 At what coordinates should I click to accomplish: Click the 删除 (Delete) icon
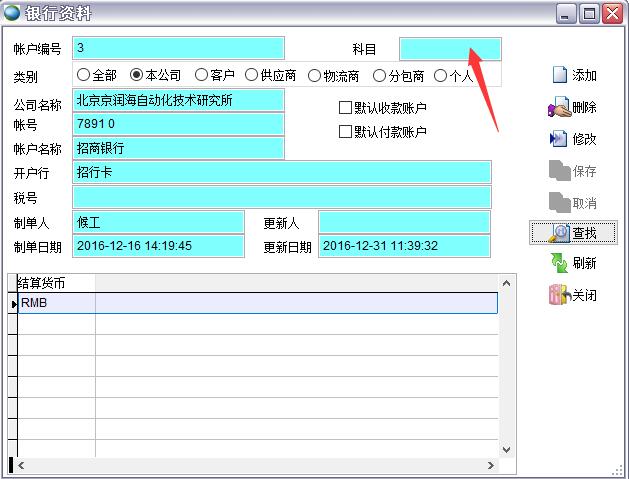pos(558,107)
